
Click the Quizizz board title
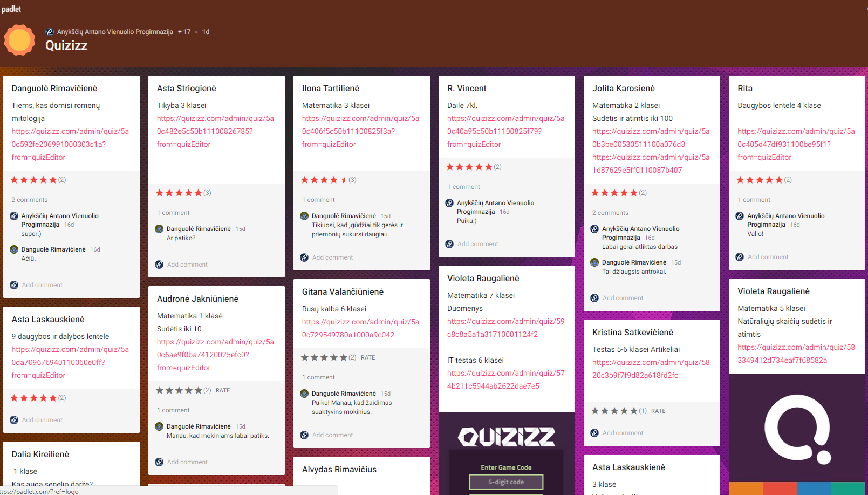pyautogui.click(x=66, y=45)
